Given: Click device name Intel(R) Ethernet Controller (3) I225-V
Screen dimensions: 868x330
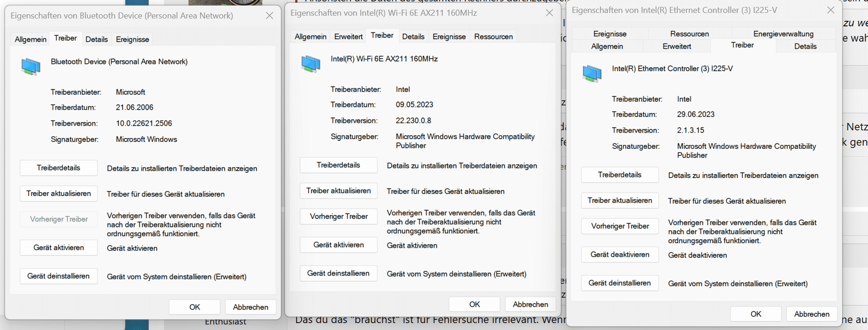Looking at the screenshot, I should pos(673,68).
